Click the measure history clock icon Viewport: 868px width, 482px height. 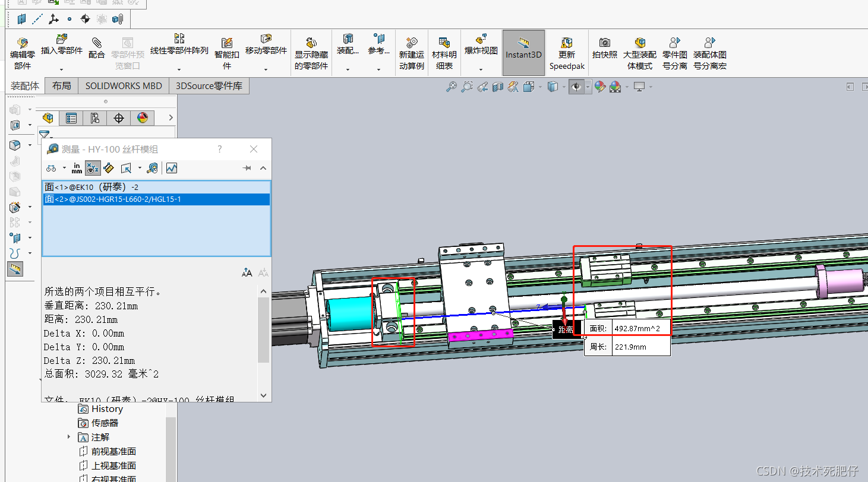coord(153,168)
